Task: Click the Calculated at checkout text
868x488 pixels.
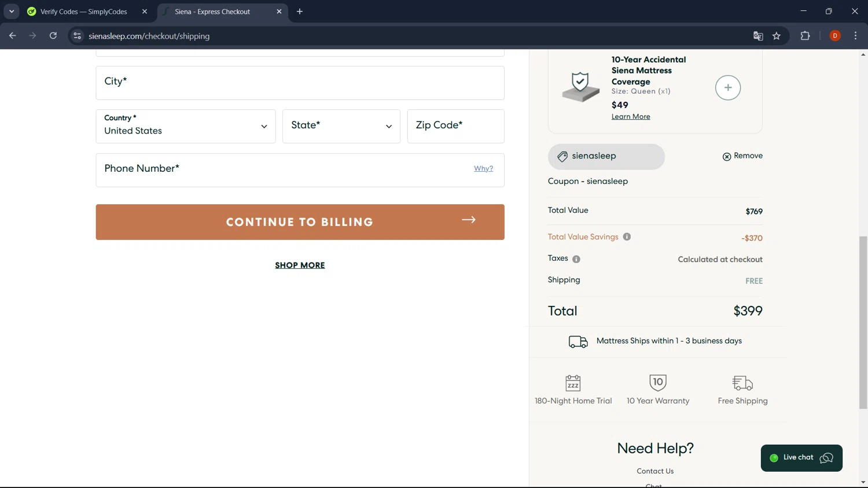Action: coord(720,260)
